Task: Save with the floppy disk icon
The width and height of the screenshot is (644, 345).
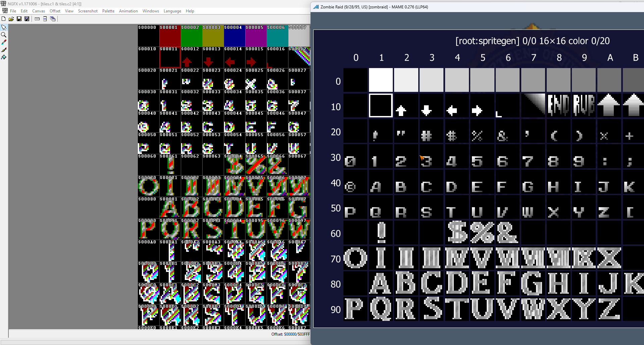Action: click(19, 19)
